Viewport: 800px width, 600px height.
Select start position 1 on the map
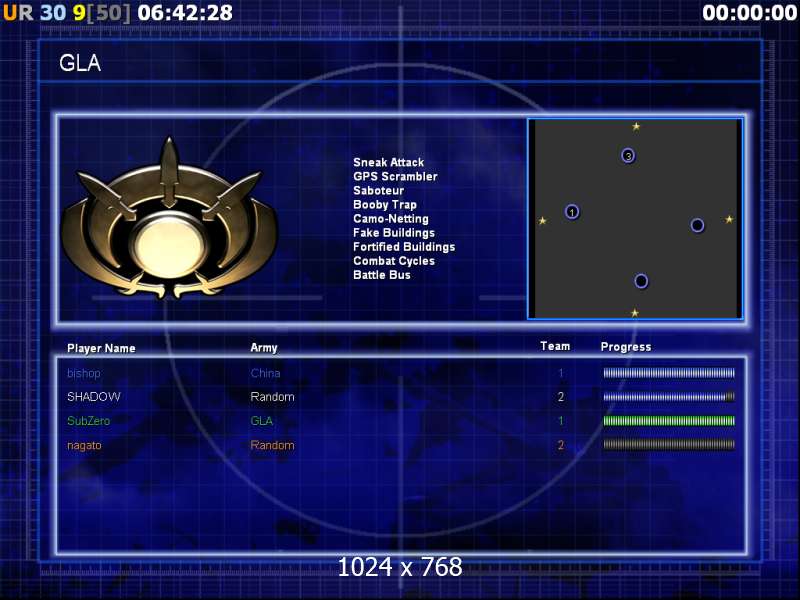pyautogui.click(x=572, y=212)
